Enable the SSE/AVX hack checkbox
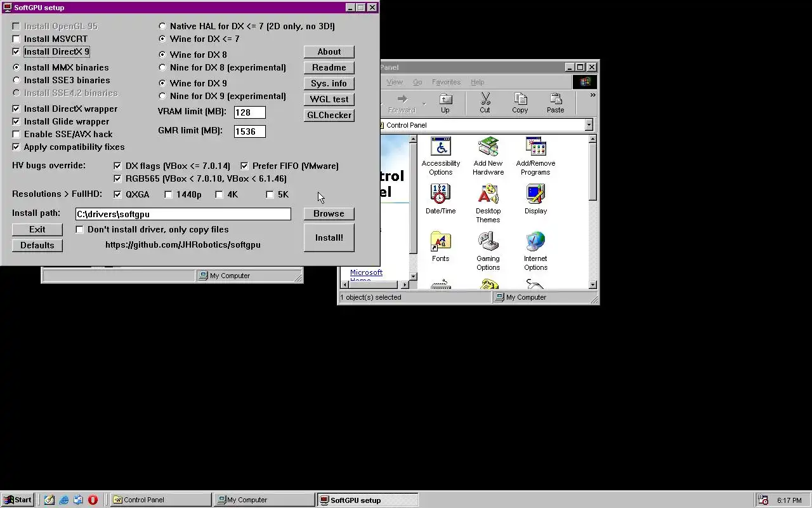Screen dimensions: 812x508 coord(16,134)
